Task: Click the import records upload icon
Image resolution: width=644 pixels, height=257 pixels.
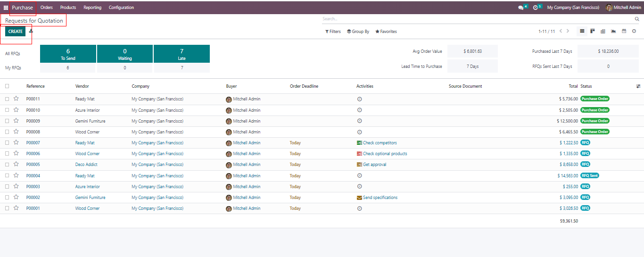Action: (31, 31)
